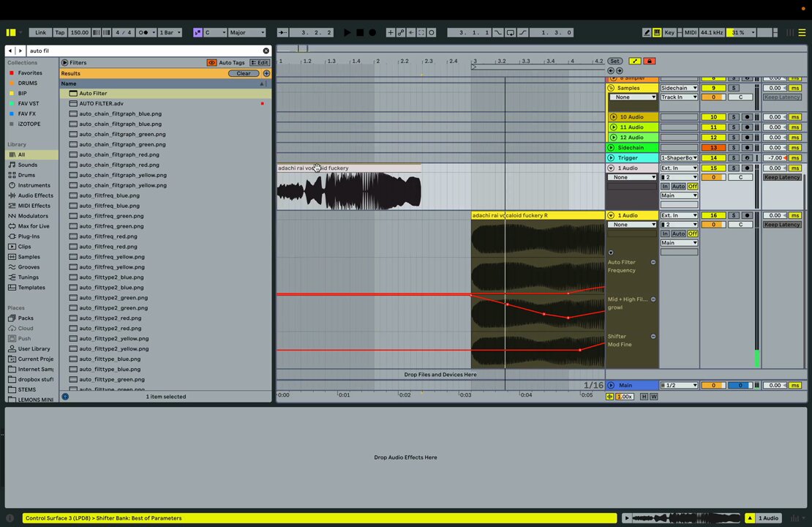The image size is (812, 527).
Task: Arm the Arrangement Record button
Action: tap(372, 33)
